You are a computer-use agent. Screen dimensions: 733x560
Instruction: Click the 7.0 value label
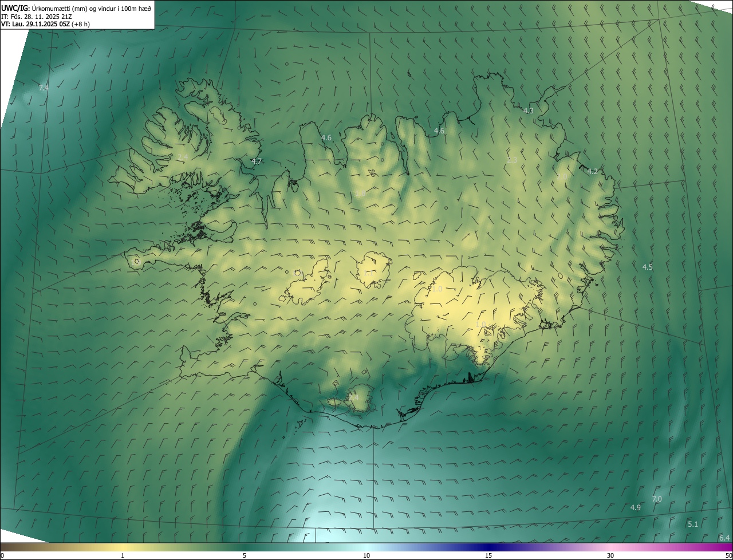pyautogui.click(x=657, y=499)
